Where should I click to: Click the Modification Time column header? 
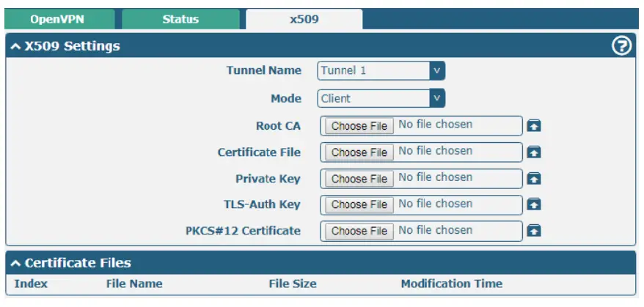(x=452, y=284)
